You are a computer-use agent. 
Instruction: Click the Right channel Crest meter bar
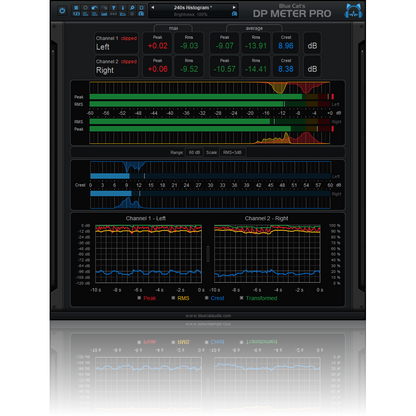point(210,193)
